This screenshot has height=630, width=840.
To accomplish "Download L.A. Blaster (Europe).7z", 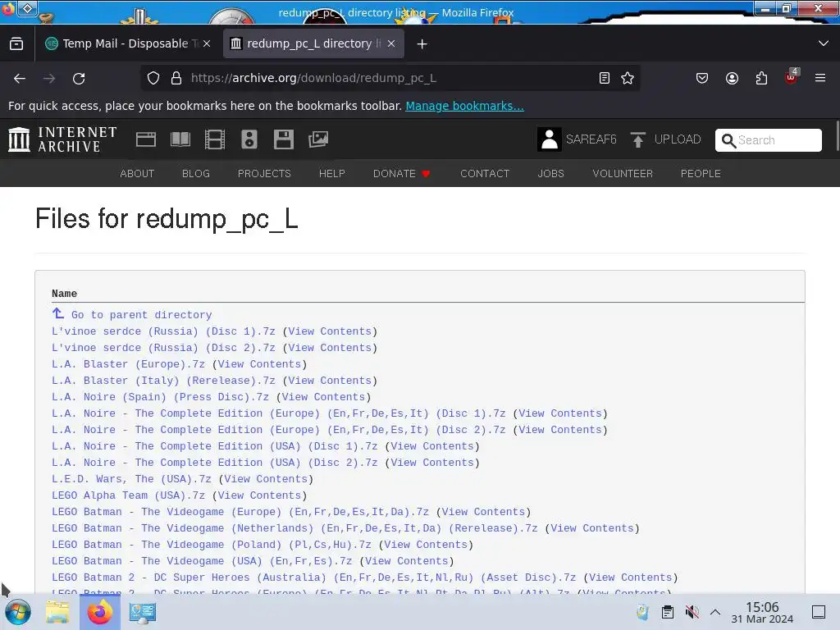I will [x=129, y=364].
